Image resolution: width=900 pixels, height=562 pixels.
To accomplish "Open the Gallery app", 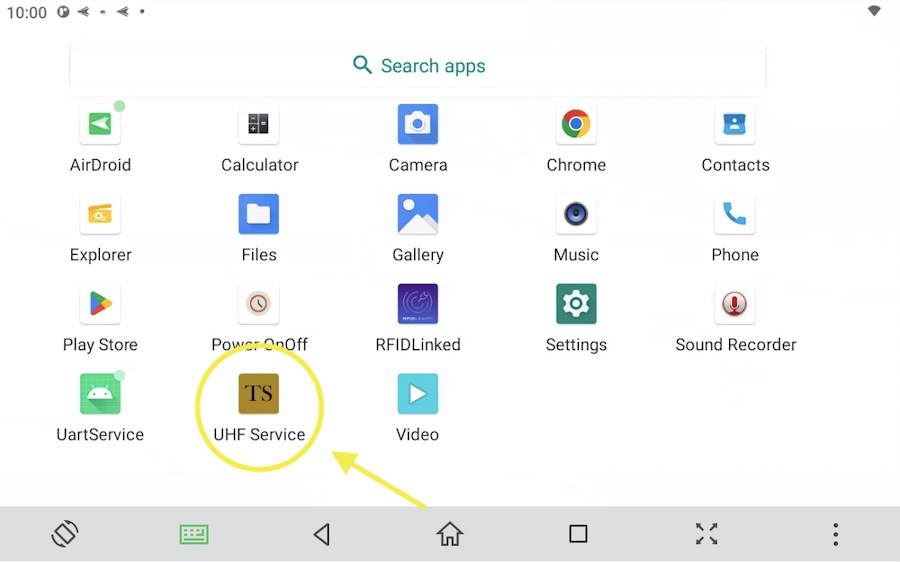I will pos(418,214).
